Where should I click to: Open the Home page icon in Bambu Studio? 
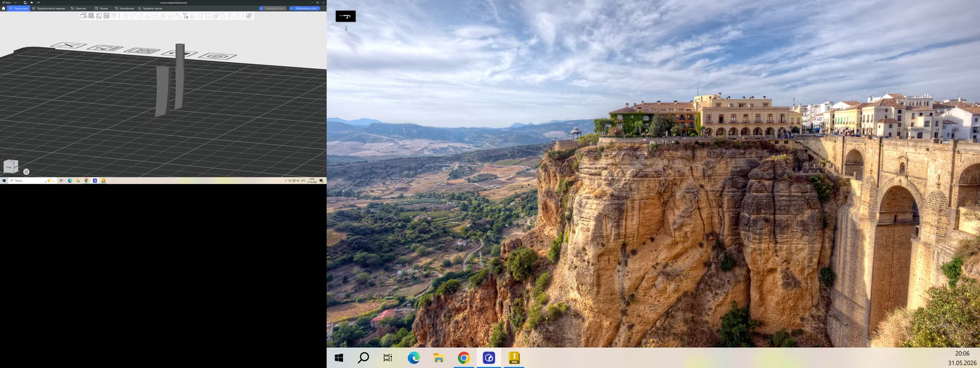point(4,9)
